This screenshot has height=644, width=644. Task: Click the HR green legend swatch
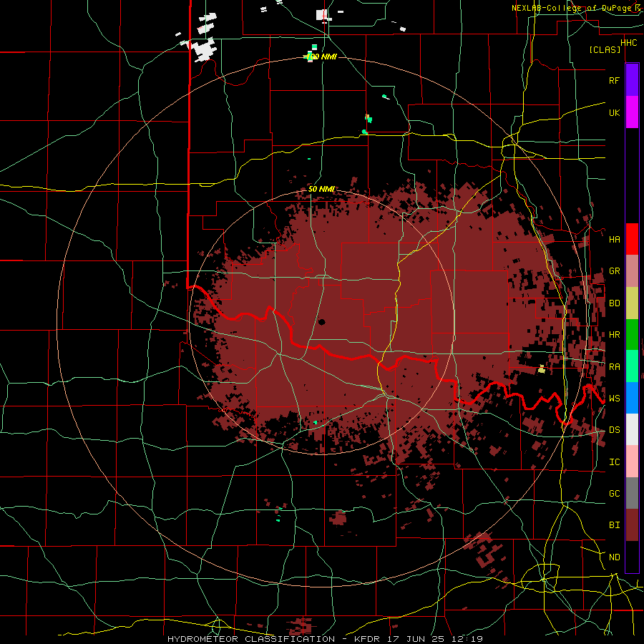tap(632, 335)
